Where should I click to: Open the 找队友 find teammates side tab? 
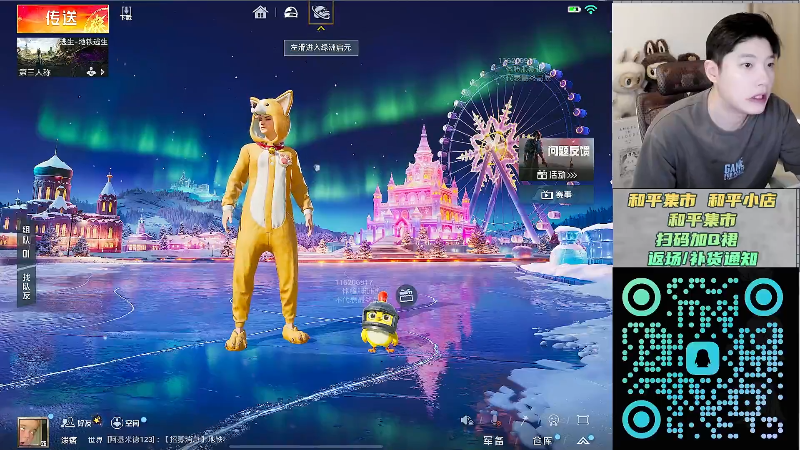pos(26,286)
